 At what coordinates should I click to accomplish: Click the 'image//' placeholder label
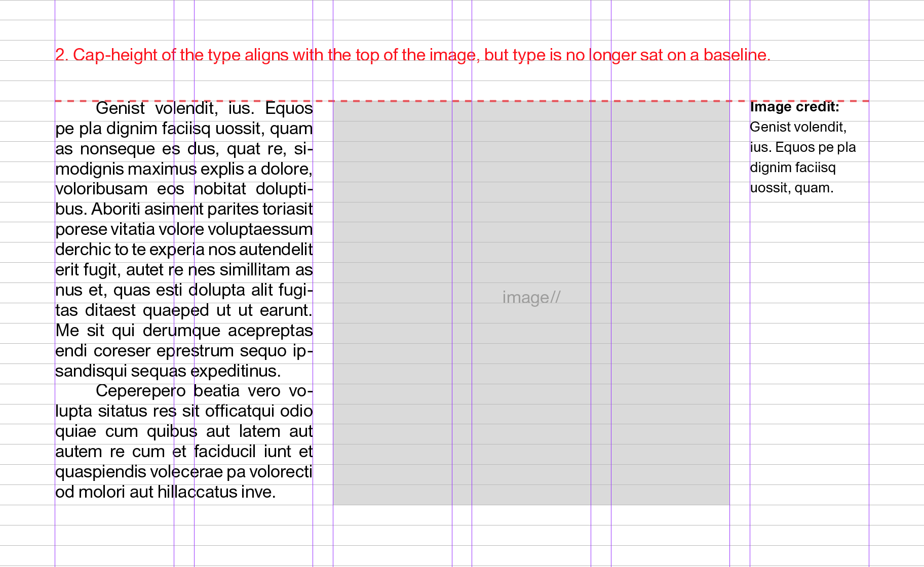pos(531,298)
